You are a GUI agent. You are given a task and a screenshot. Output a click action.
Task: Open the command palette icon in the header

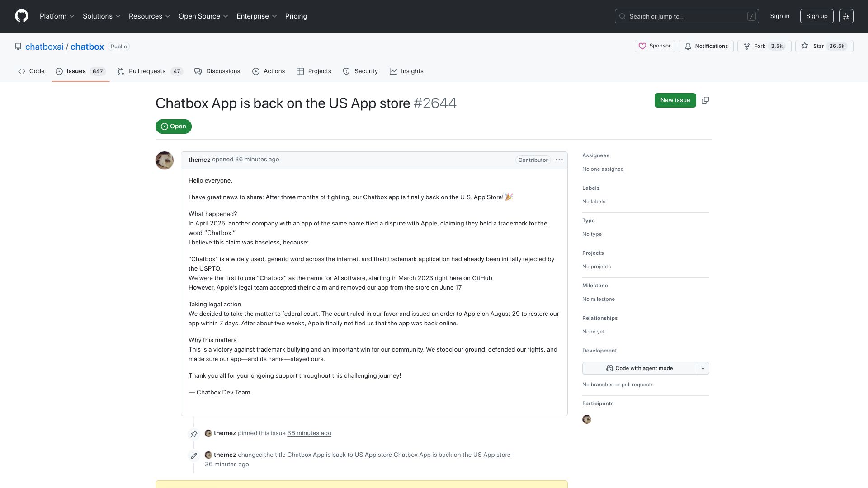[x=846, y=16]
